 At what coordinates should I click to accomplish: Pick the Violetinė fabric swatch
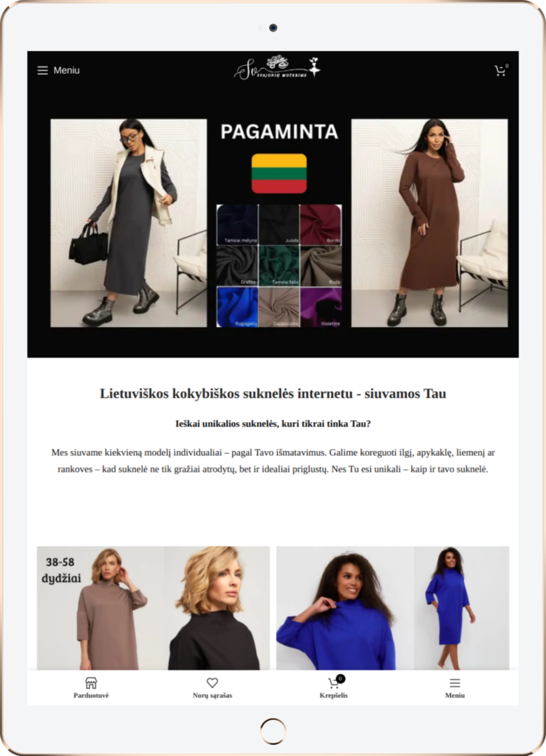[x=321, y=307]
